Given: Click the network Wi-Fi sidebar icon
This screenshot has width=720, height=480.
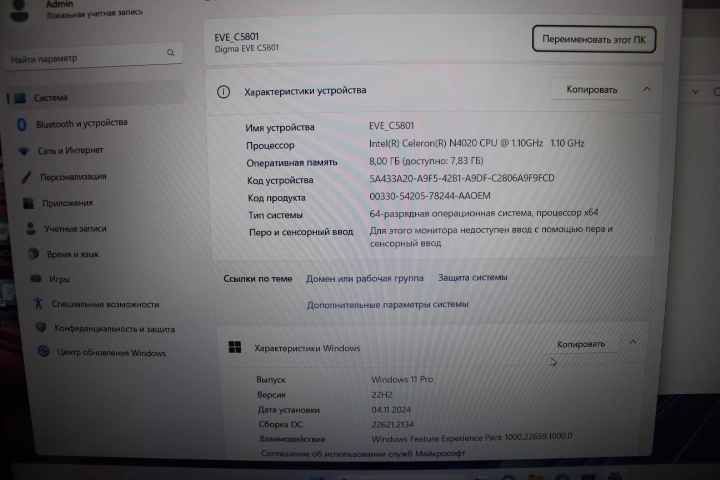Looking at the screenshot, I should (23, 151).
